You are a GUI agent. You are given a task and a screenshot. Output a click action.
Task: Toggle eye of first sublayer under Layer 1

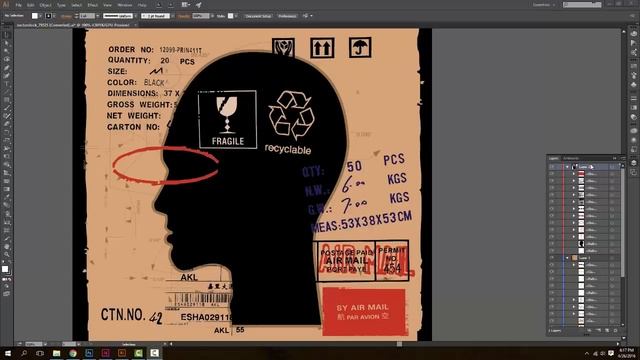coord(552,264)
